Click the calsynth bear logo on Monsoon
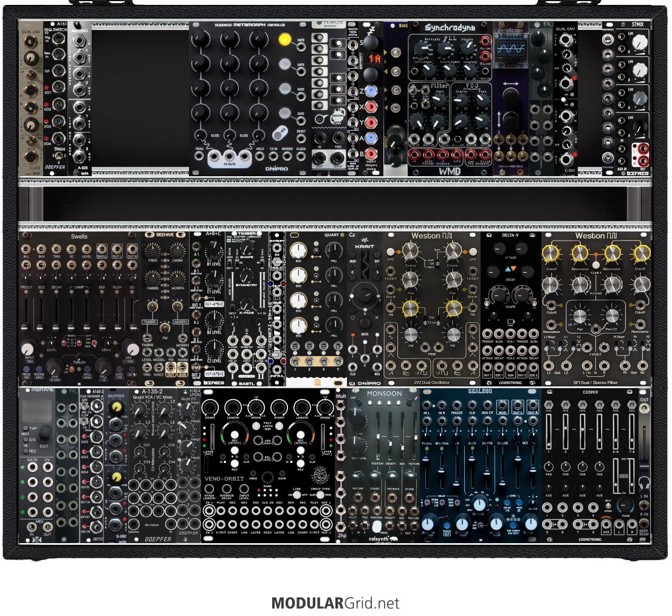 [394, 538]
